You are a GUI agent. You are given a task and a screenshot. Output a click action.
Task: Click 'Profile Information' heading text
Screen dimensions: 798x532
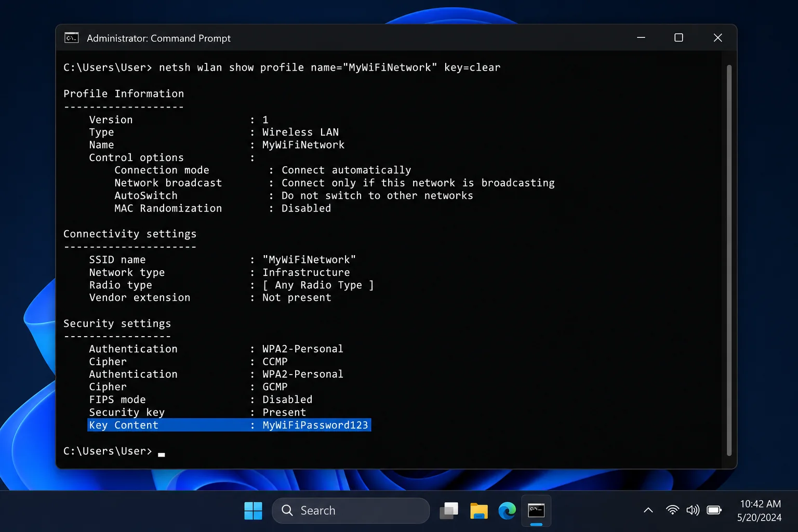pos(124,94)
